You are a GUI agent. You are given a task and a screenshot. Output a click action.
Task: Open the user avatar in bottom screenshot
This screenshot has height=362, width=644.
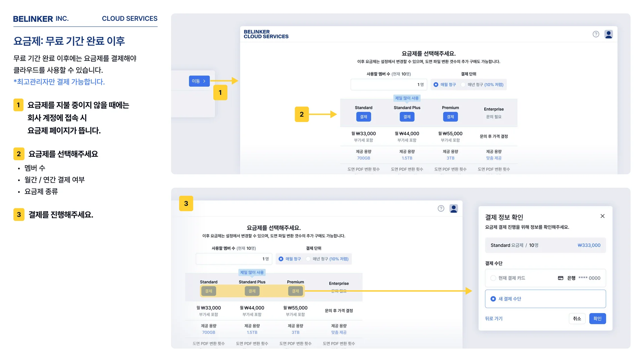(453, 208)
